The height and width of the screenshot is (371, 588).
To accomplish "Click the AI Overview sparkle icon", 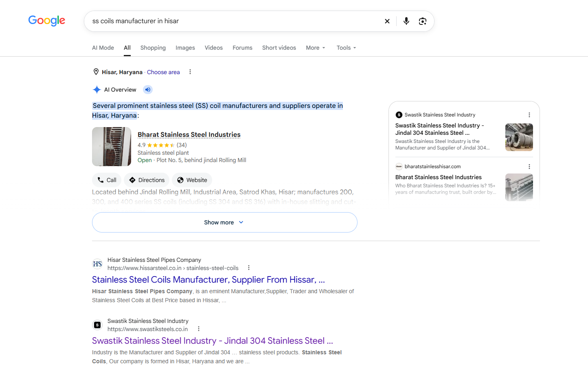I will 97,90.
